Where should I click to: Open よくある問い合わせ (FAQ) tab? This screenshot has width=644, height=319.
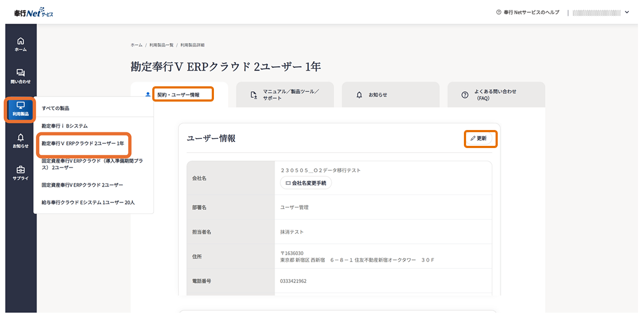point(494,94)
